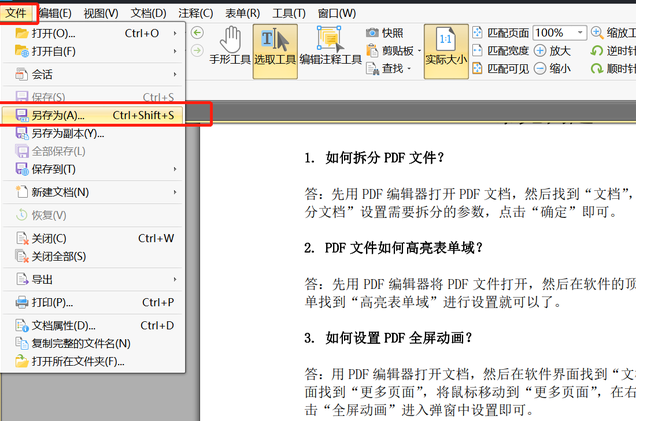Screen dimensions: 645x421
Task: Click the 文档属性 document info icon
Action: tap(21, 326)
